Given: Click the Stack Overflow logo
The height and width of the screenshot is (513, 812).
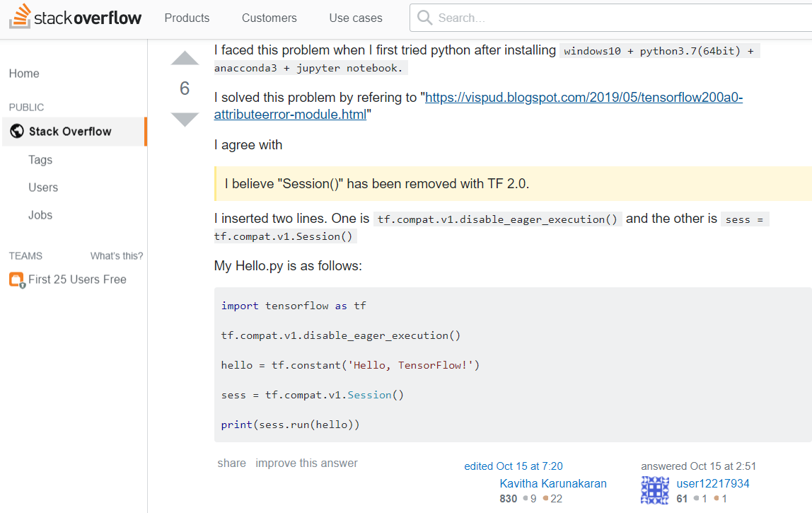Looking at the screenshot, I should coord(76,17).
